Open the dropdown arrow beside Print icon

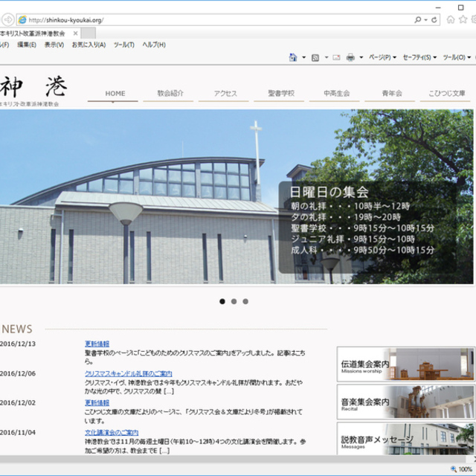point(360,57)
